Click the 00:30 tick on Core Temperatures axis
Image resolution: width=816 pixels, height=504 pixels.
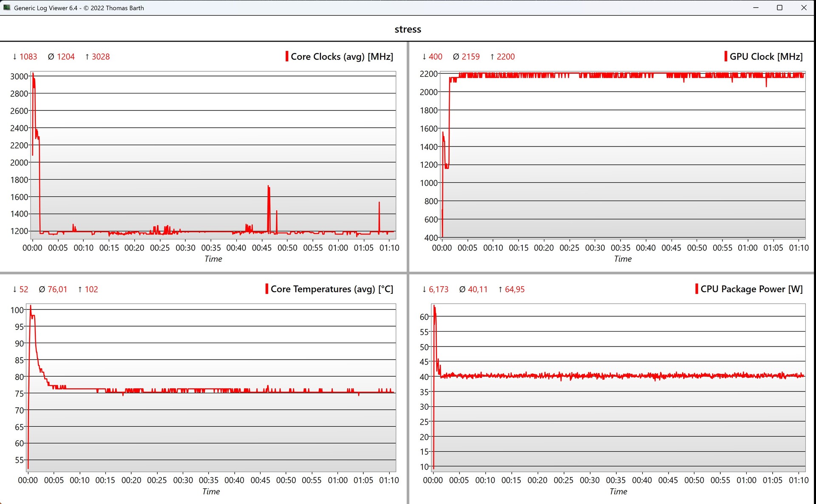183,480
